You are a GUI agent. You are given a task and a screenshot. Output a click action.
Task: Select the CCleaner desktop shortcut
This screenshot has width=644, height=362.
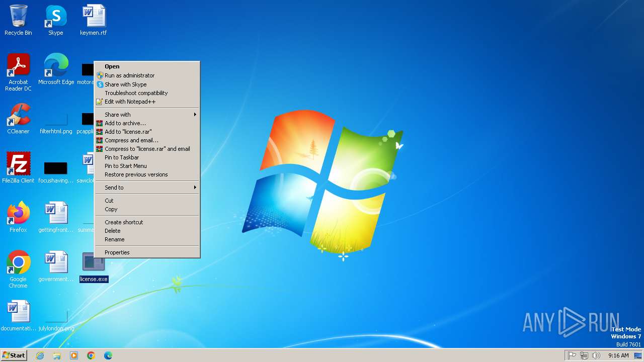pos(18,119)
